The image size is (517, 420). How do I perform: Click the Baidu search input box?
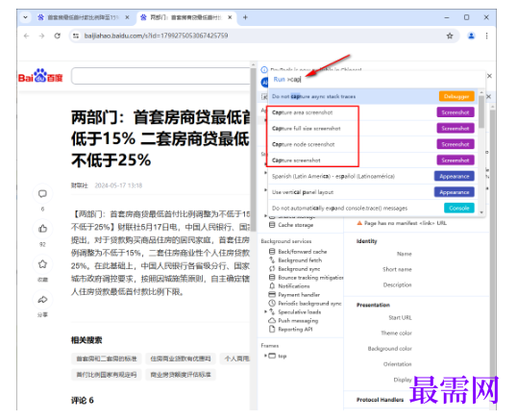tap(160, 76)
